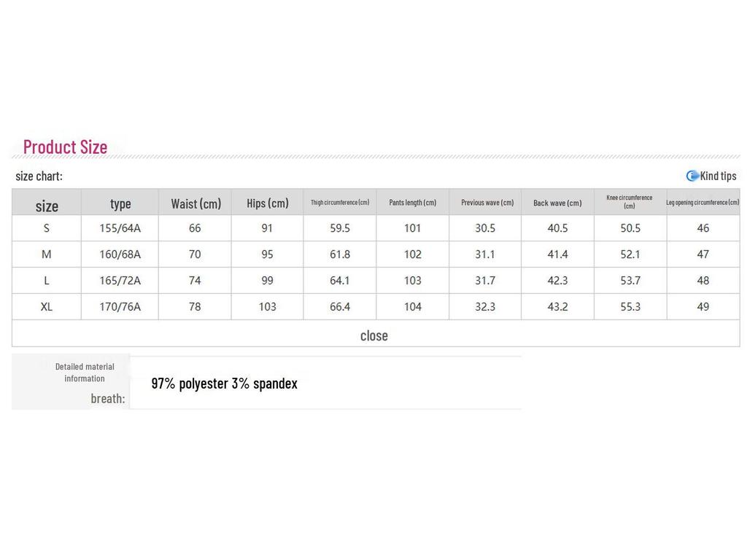Click the 97% polyester 3% spandex text

225,384
